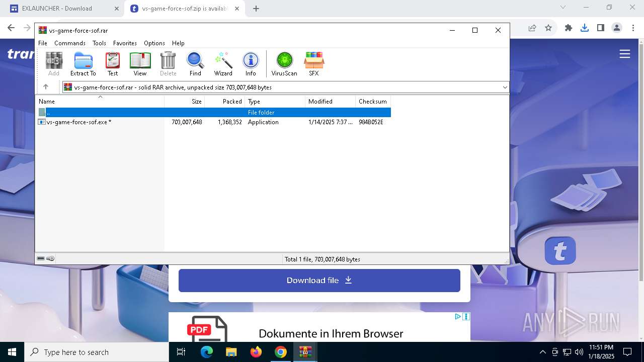Go back in the browser

tap(11, 28)
